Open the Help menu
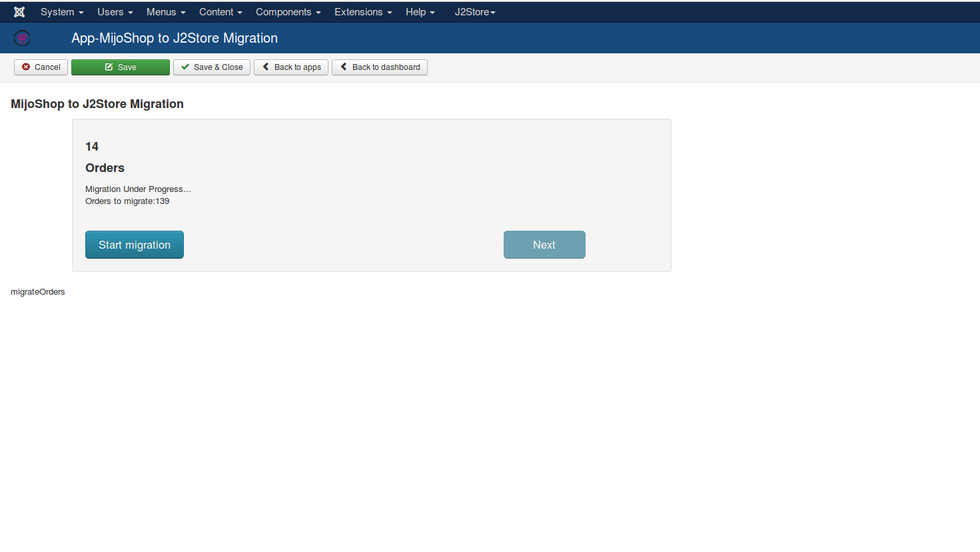 tap(420, 12)
